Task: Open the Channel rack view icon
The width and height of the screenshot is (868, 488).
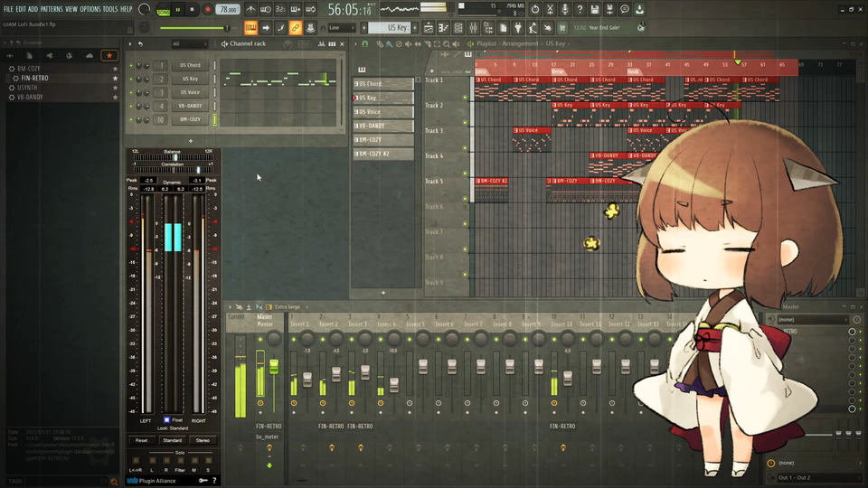Action: click(x=458, y=28)
